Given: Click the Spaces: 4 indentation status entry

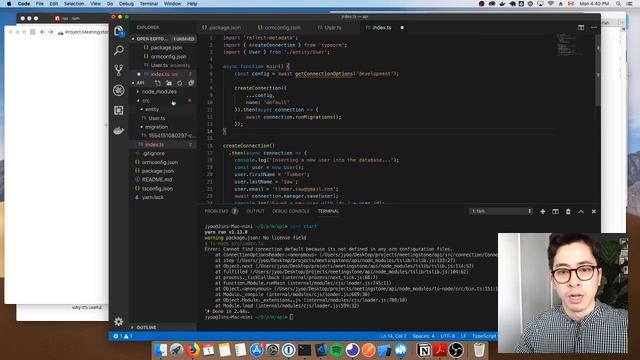Looking at the screenshot, I should 423,336.
